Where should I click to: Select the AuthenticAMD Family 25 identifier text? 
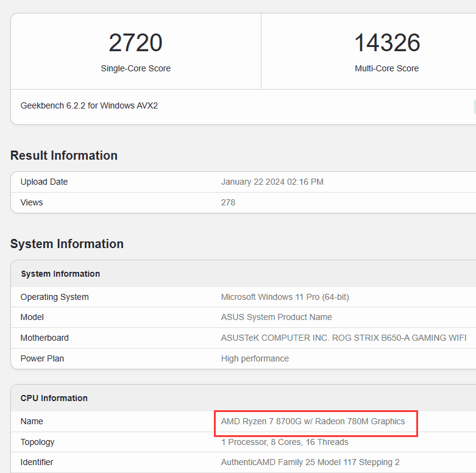(x=310, y=462)
